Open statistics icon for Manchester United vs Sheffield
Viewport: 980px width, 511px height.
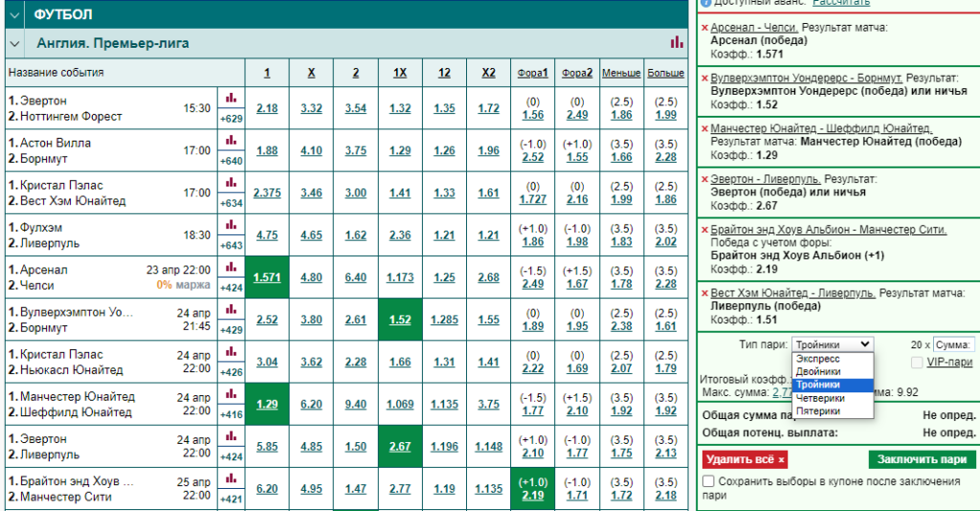[x=232, y=394]
